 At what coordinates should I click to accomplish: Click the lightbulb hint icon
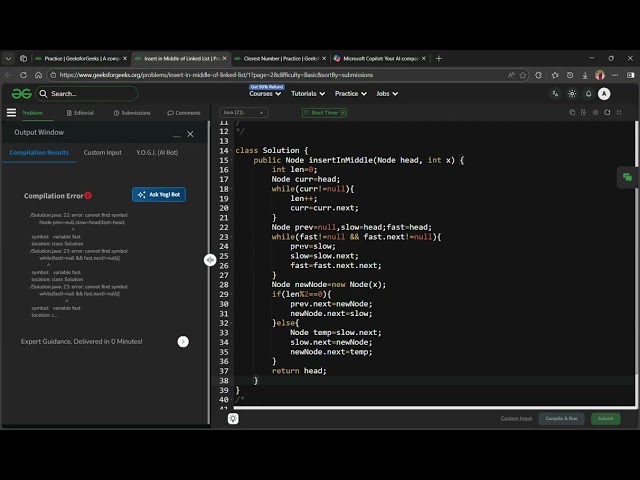click(233, 418)
